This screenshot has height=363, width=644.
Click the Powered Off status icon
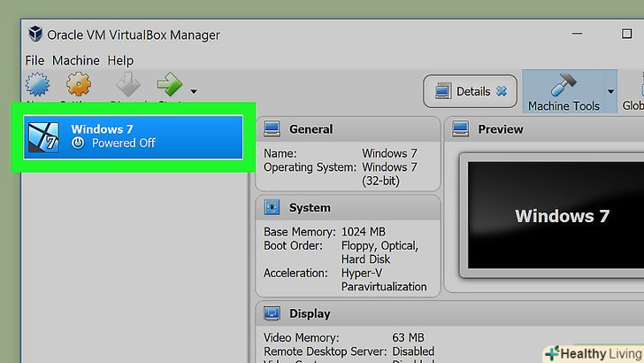pos(78,143)
